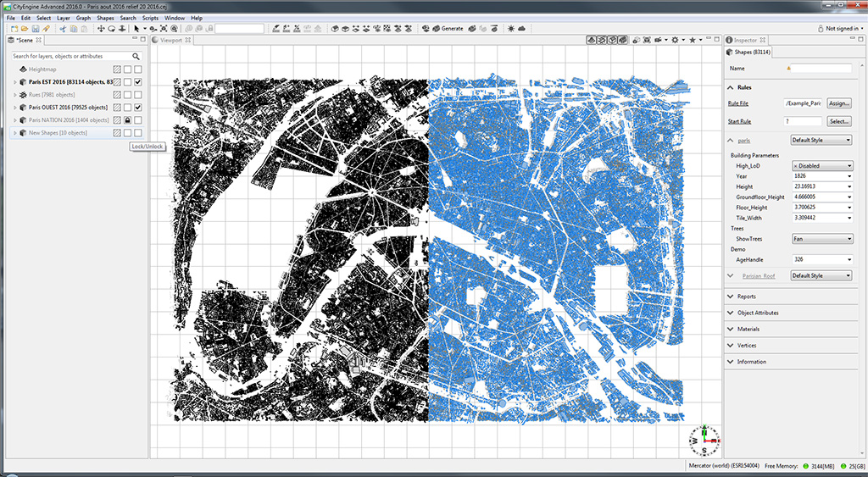Viewport: 868px width, 477px height.
Task: Unlock the Paris NATION 2016 layer
Action: point(127,120)
